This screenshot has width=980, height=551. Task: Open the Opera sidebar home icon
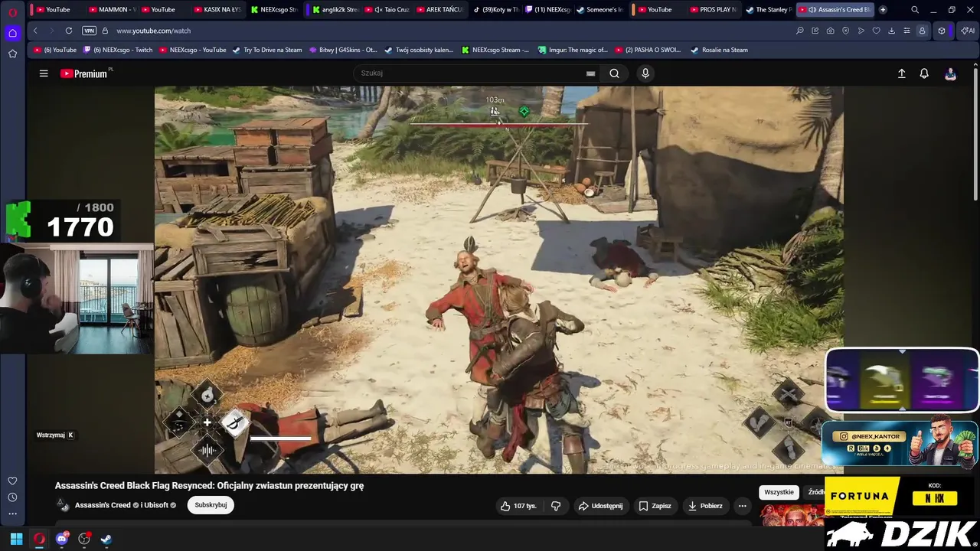[12, 33]
